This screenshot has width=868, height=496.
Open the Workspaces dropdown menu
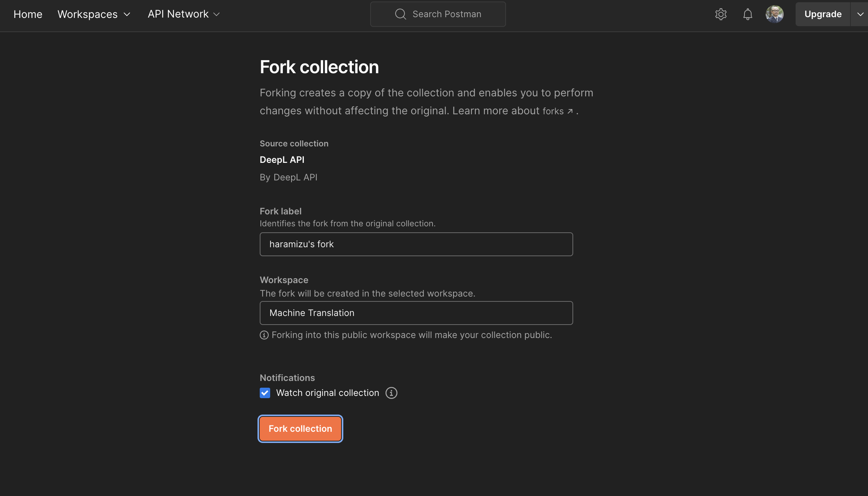(x=95, y=14)
